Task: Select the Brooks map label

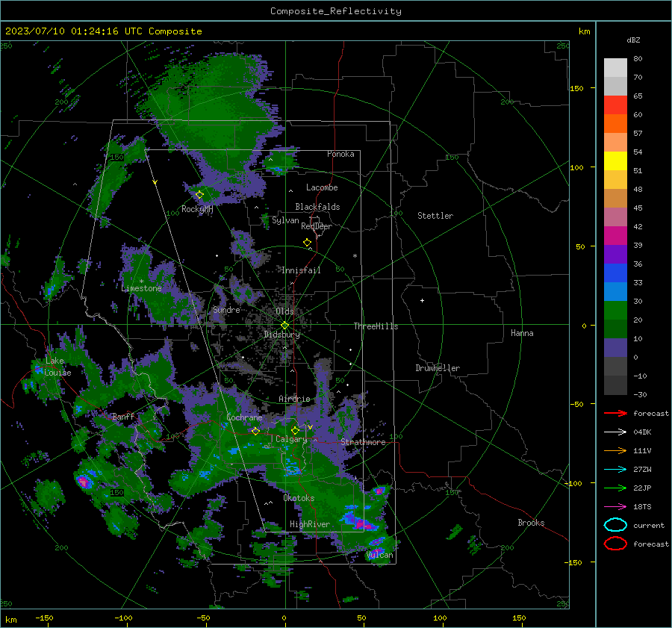Action: (x=531, y=523)
